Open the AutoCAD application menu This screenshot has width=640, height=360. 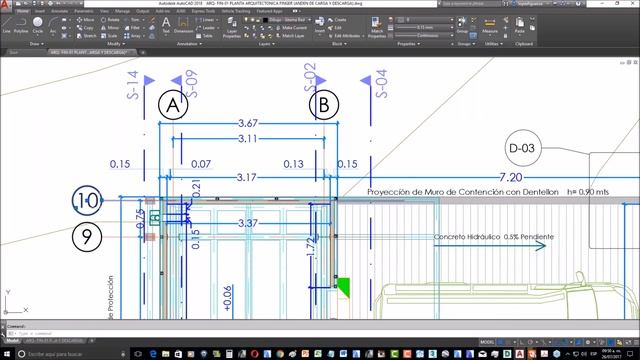(5, 5)
